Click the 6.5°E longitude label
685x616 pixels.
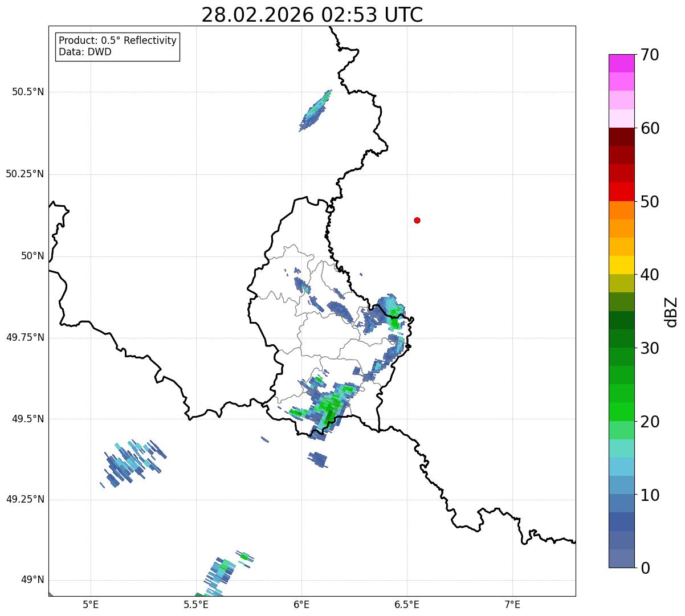click(407, 604)
